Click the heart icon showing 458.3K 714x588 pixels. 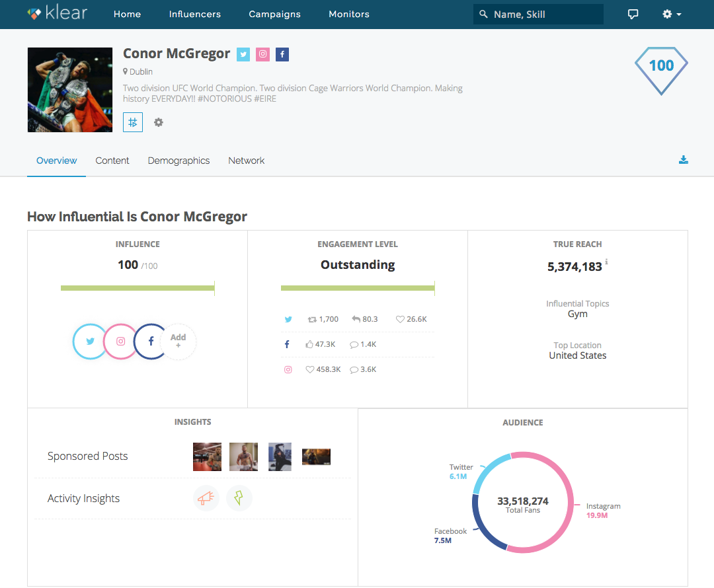309,369
